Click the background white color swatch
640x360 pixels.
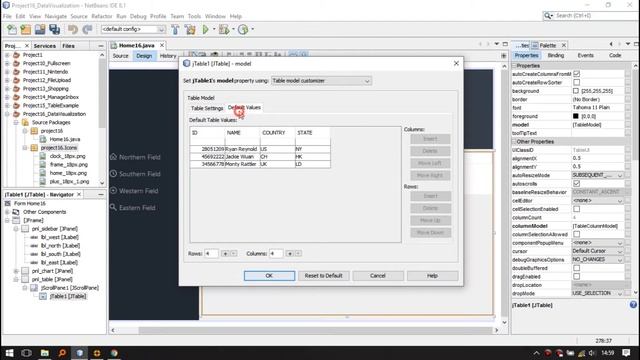[576, 91]
